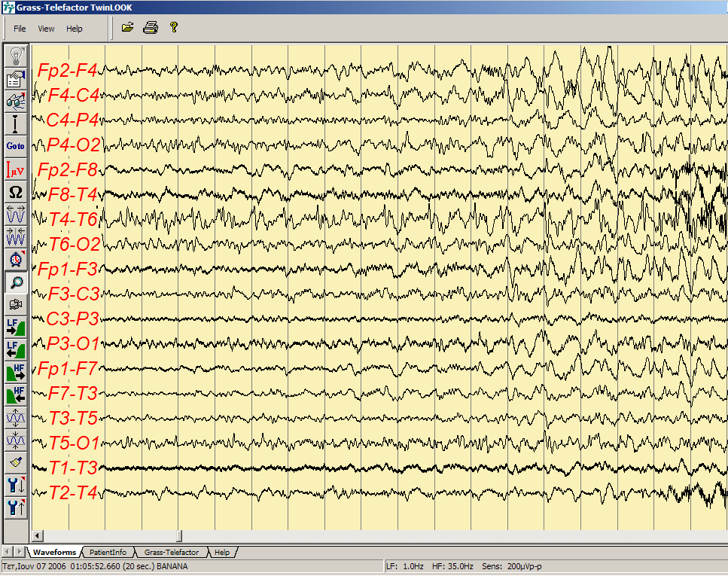
Task: Click the HF: 35.0Hz status bar value
Action: [452, 567]
